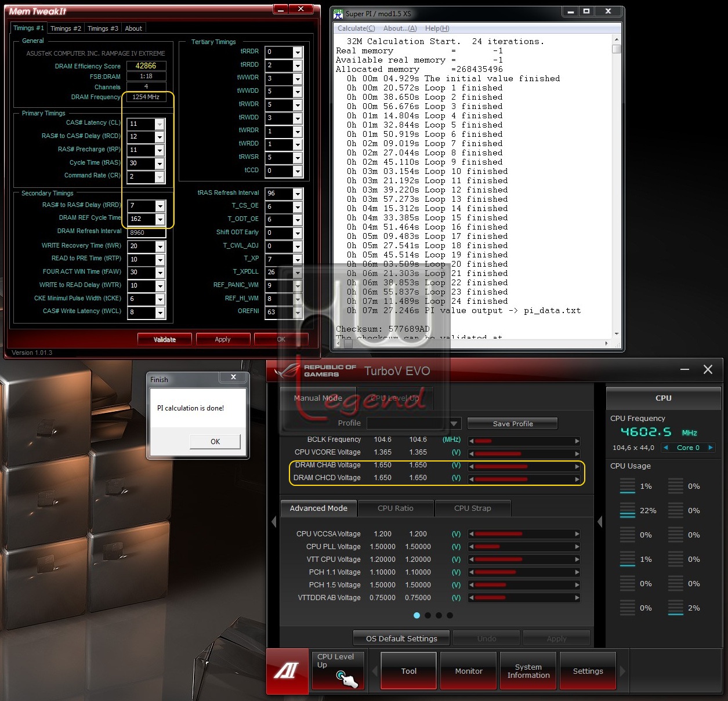Screen dimensions: 728x701
Task: Click Super PI vertical scrollbar down arrow
Action: coord(616,334)
